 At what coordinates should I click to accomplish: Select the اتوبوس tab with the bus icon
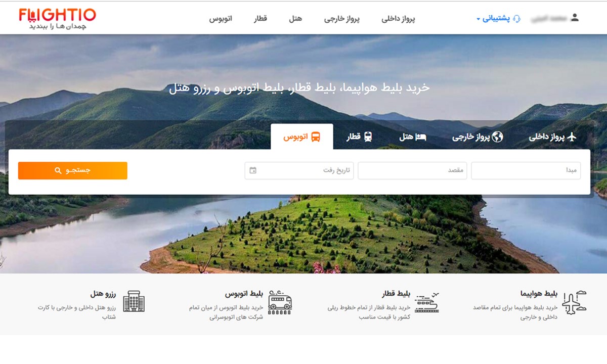[302, 136]
